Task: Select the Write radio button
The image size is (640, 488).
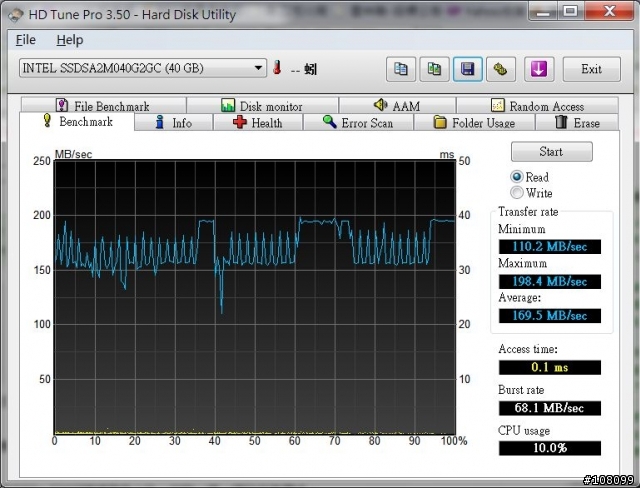Action: (x=531, y=193)
